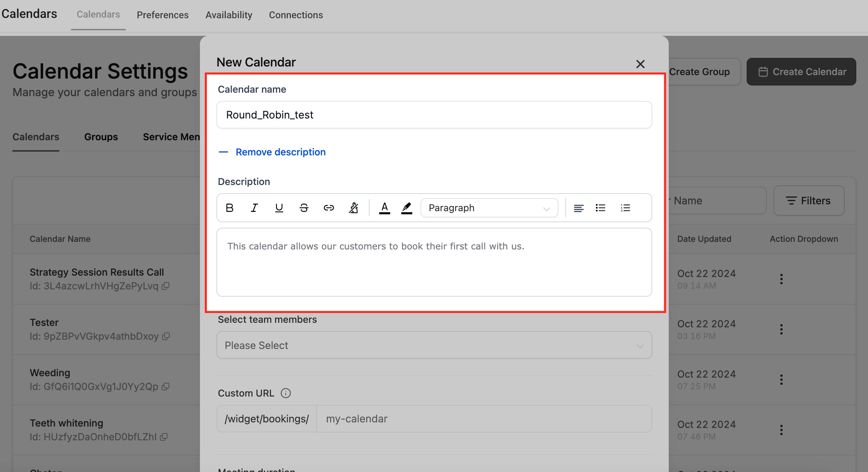Expand the Paragraph style dropdown
The height and width of the screenshot is (472, 868).
pyautogui.click(x=489, y=208)
